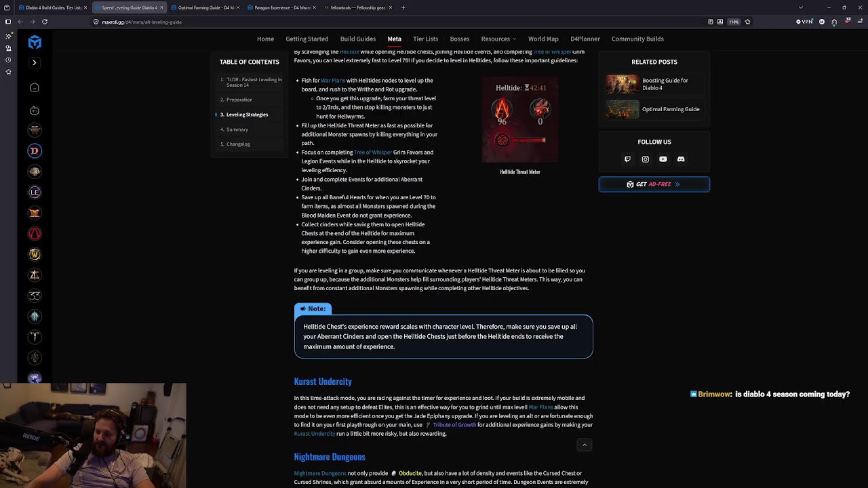Open the Getting Started nav item
This screenshot has width=868, height=488.
307,39
